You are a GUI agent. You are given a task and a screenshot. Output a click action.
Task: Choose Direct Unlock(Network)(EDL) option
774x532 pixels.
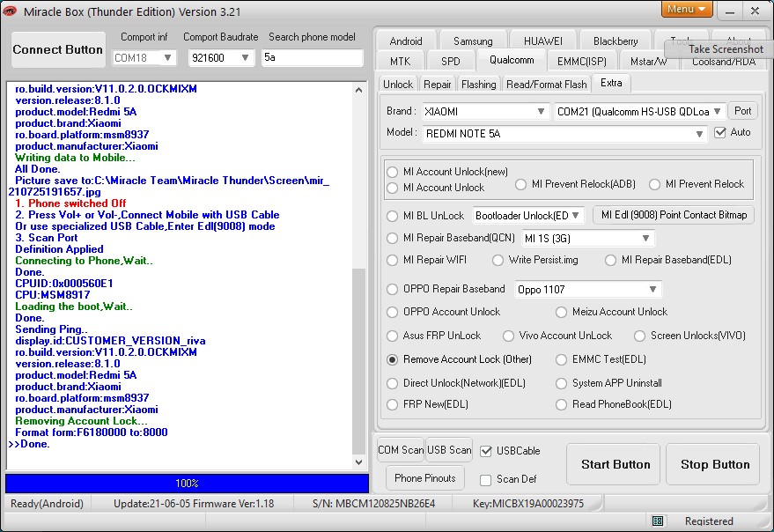(x=393, y=383)
